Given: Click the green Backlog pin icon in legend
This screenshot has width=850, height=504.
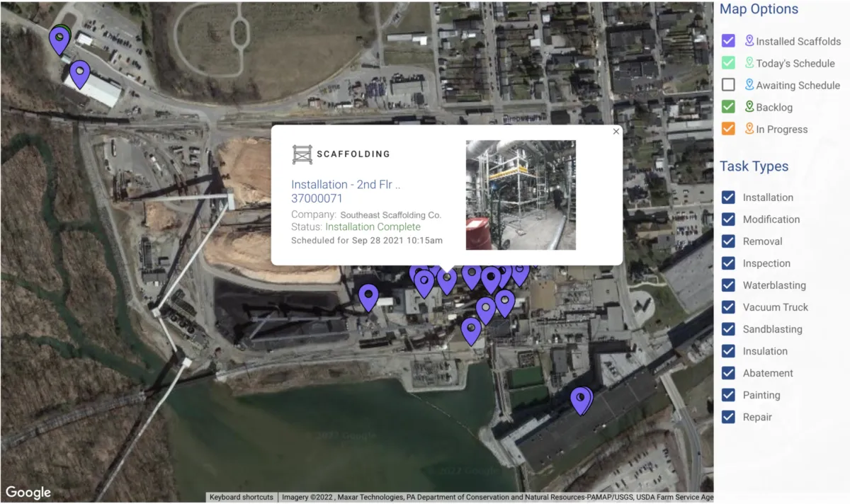Looking at the screenshot, I should 749,107.
